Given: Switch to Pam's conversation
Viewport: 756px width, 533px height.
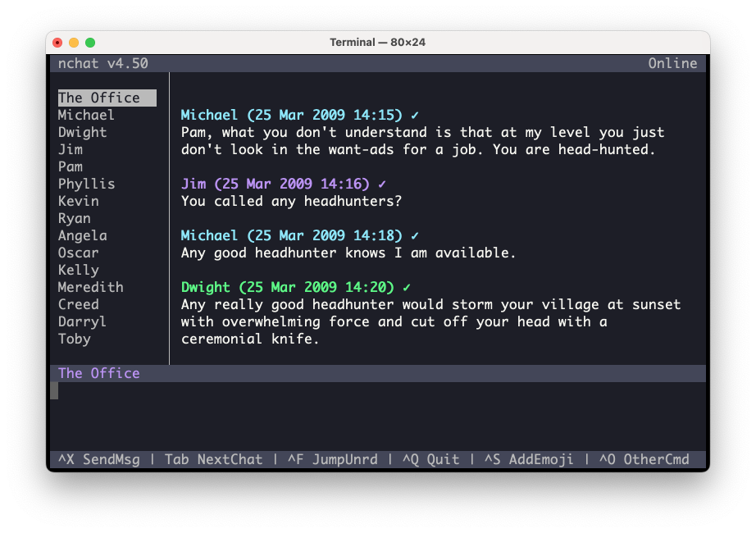Looking at the screenshot, I should coord(71,166).
